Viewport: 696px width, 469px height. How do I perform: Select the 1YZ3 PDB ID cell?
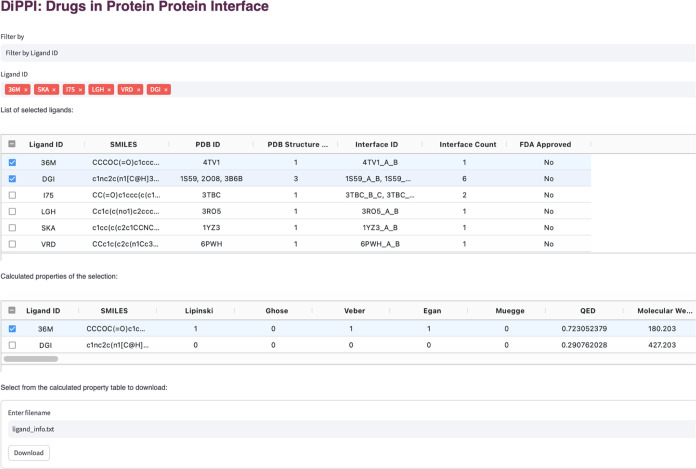(211, 228)
